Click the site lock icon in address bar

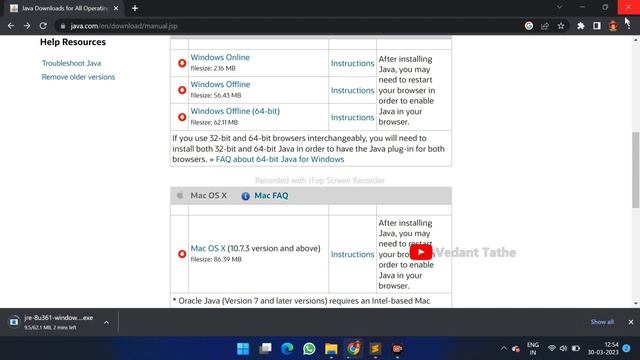tap(62, 26)
